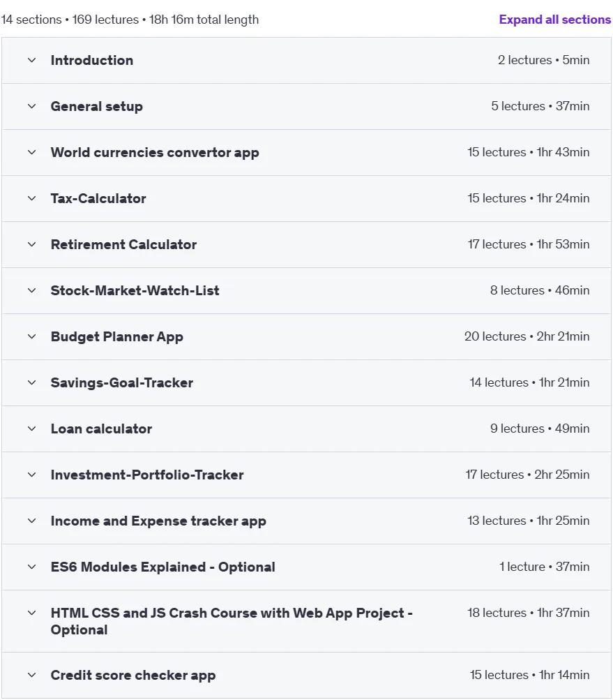The height and width of the screenshot is (700, 613).
Task: Click the 17 lectures 1hr 53min label
Action: 529,245
